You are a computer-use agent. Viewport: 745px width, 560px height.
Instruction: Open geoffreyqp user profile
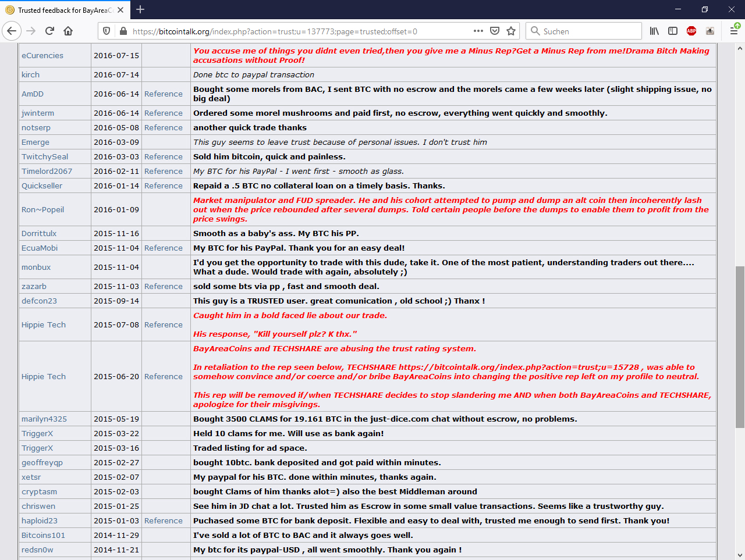pyautogui.click(x=42, y=462)
